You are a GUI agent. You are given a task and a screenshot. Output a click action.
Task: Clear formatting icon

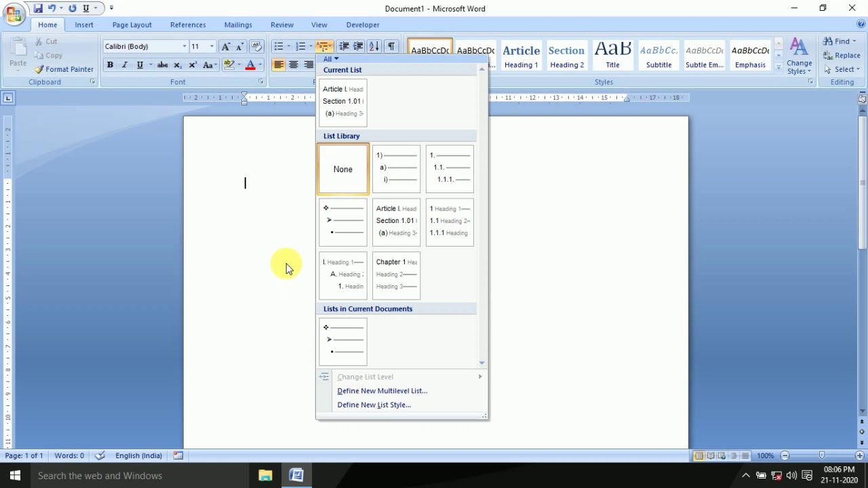tap(256, 47)
